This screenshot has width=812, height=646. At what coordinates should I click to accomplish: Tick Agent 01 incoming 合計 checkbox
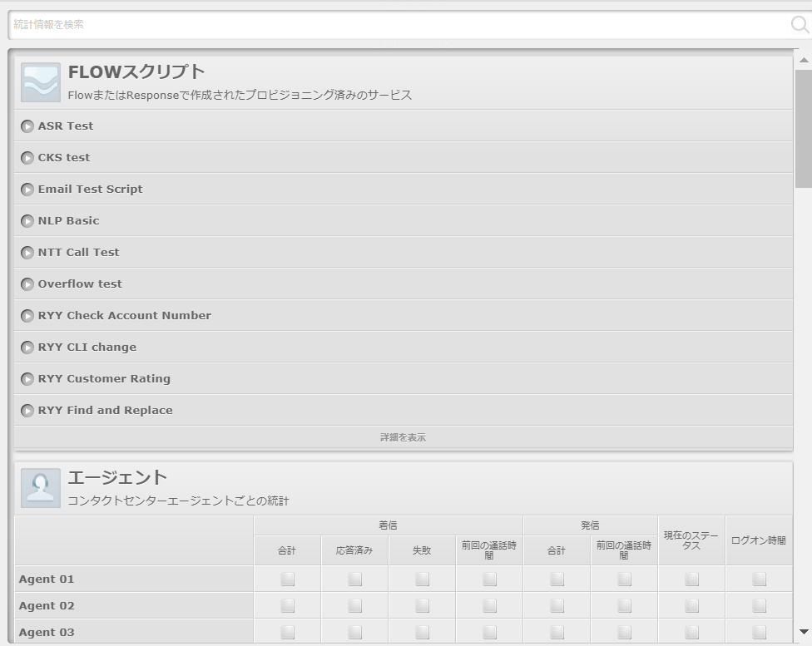click(287, 579)
